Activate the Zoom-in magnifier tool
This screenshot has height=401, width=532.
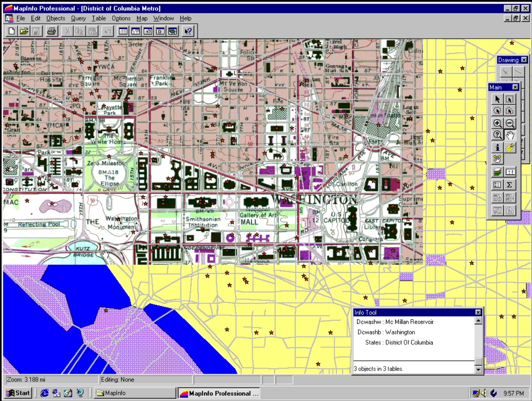pos(497,123)
